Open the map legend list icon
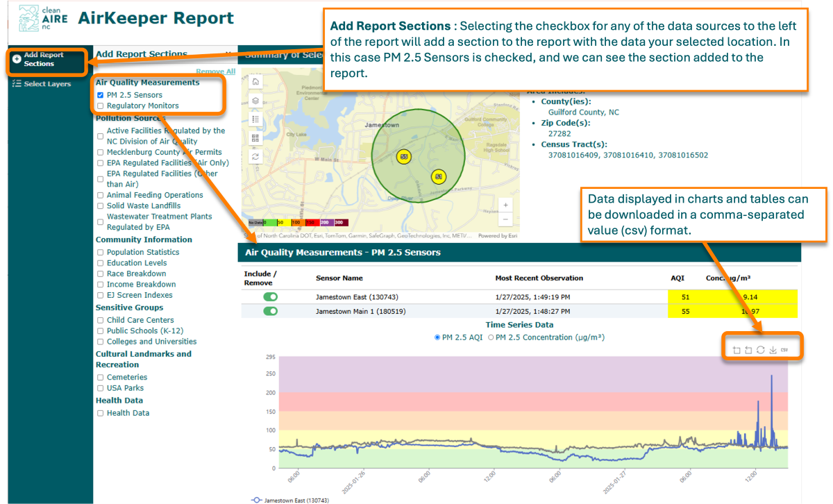The height and width of the screenshot is (504, 833). click(x=255, y=119)
